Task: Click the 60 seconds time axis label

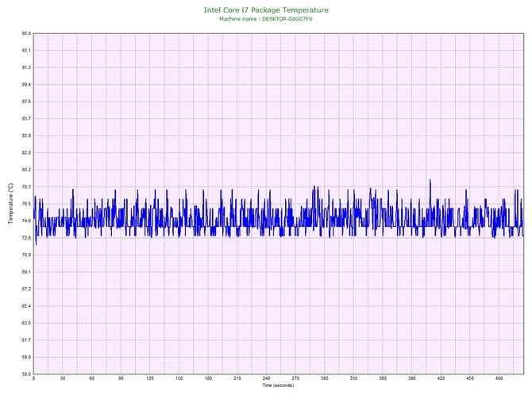Action: (x=91, y=378)
